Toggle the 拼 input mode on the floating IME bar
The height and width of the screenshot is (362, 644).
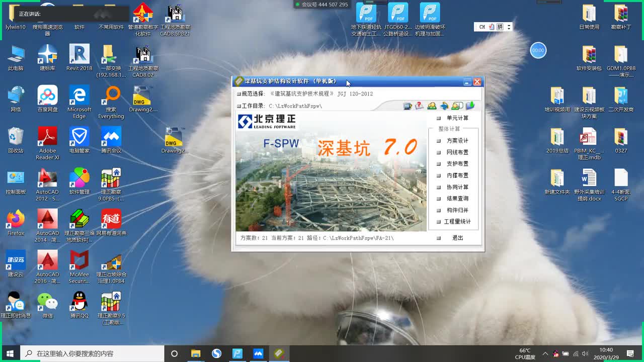[x=500, y=27]
